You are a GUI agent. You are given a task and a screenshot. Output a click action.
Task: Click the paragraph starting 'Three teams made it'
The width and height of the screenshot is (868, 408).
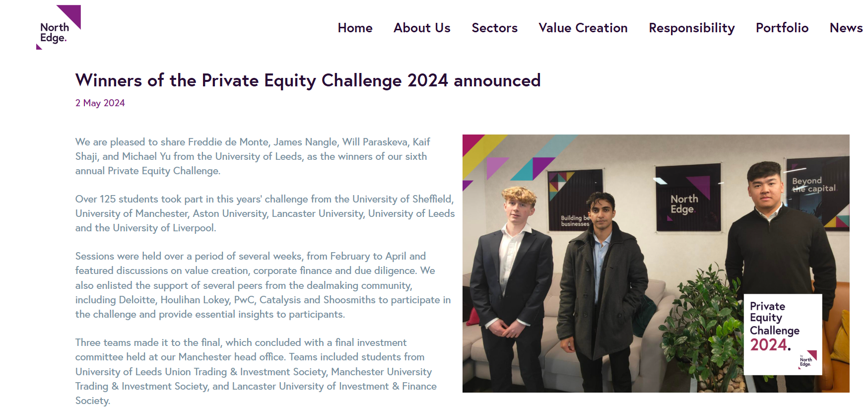pyautogui.click(x=256, y=371)
